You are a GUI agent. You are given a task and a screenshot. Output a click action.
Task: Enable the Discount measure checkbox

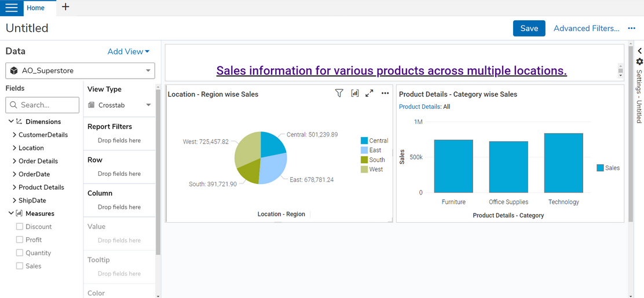[x=20, y=227]
